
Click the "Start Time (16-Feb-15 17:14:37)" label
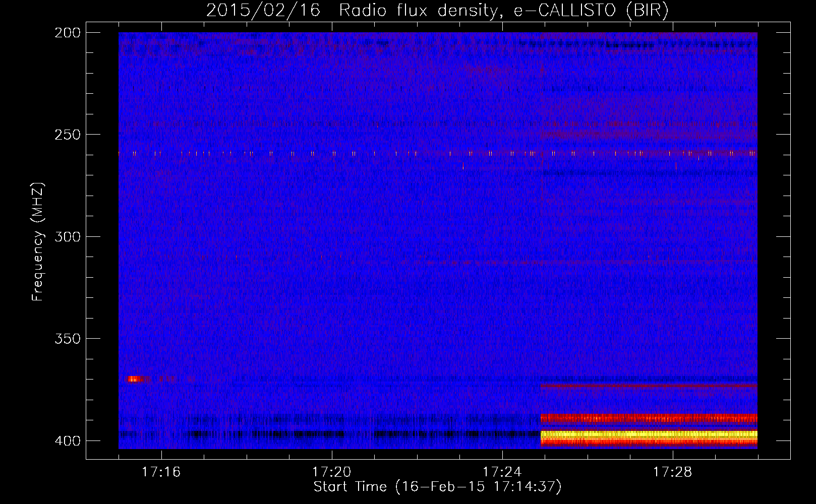(437, 487)
